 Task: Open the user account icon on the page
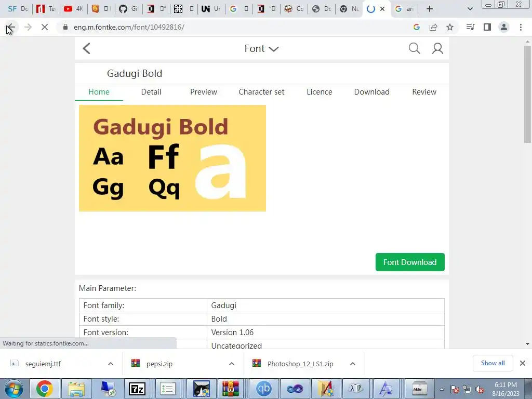pos(437,48)
